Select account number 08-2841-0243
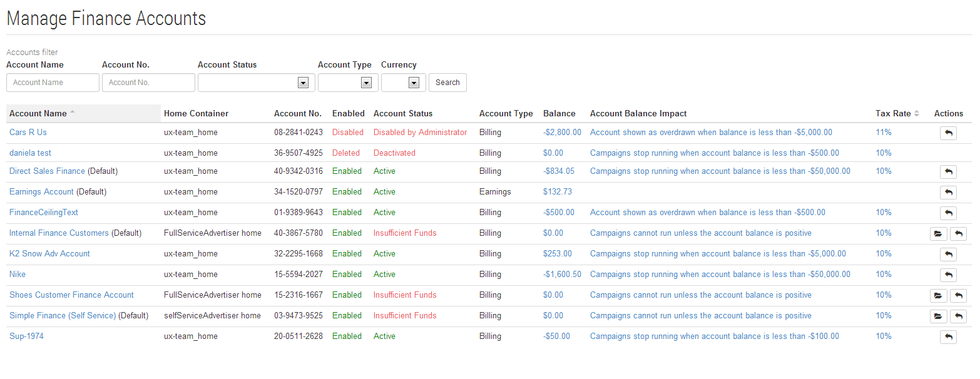The width and height of the screenshot is (980, 379). [x=299, y=133]
